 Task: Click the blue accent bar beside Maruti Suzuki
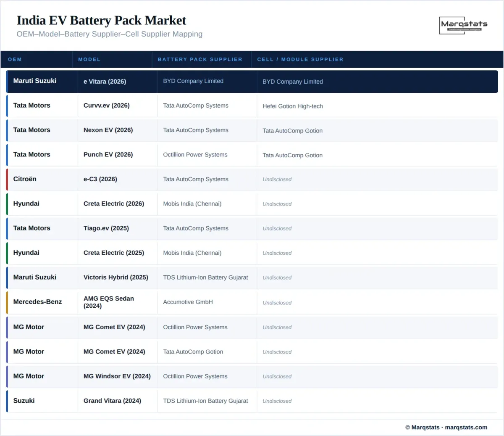(x=6, y=82)
